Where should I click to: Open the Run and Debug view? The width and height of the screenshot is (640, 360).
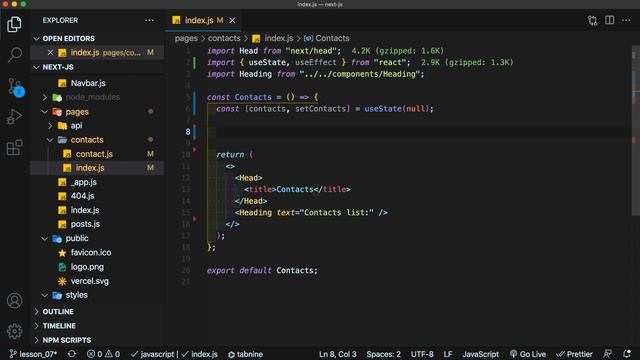[14, 117]
